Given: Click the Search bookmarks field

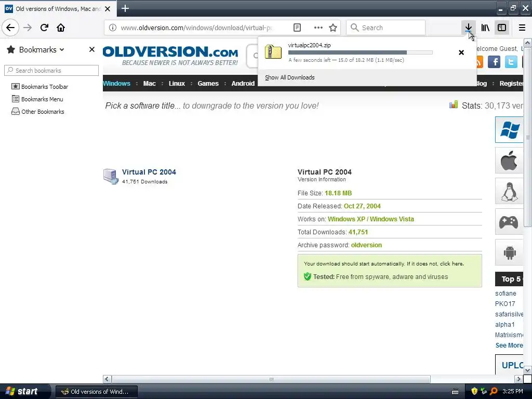Looking at the screenshot, I should coord(51,71).
